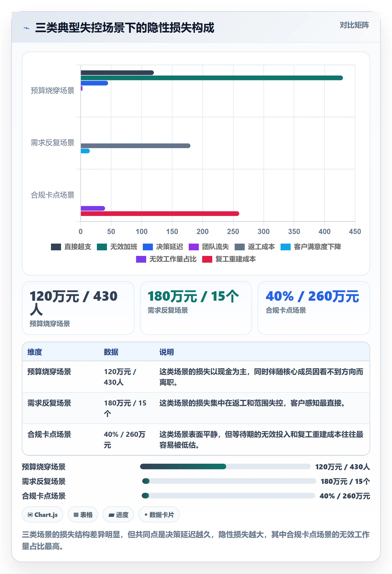Click the gray 返工成本 chart bar
392x574 pixels.
click(136, 146)
